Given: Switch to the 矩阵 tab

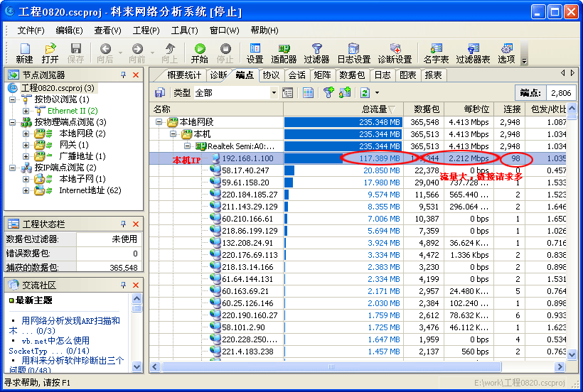Looking at the screenshot, I should (322, 75).
